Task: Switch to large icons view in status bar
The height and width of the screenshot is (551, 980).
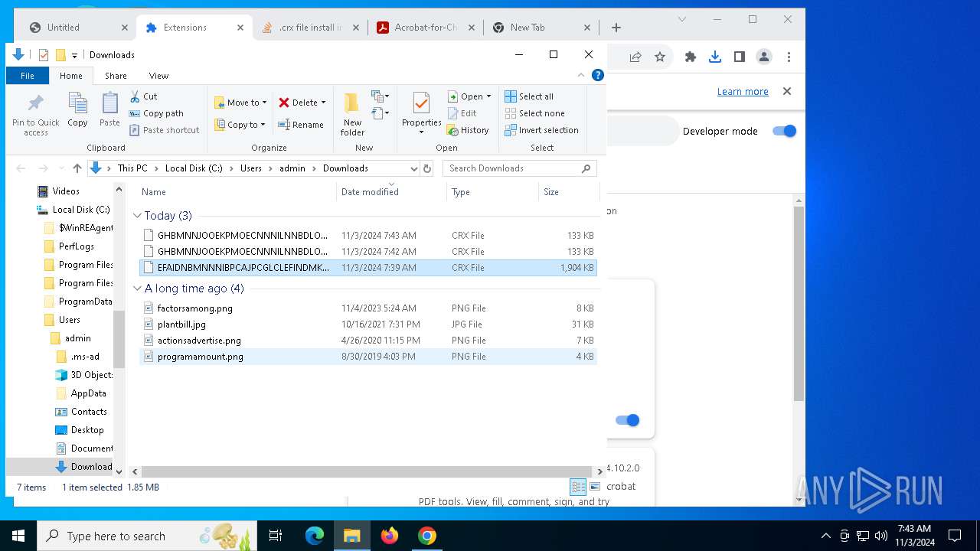Action: point(594,487)
